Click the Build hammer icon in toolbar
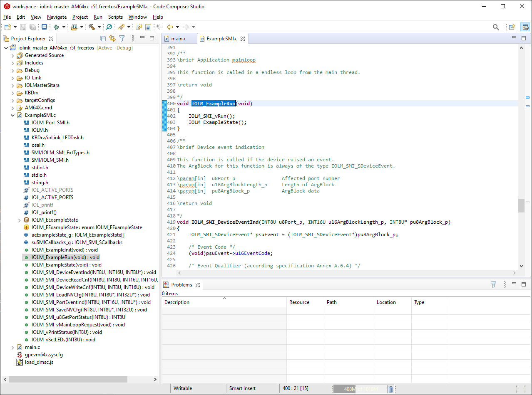The image size is (532, 395). (x=92, y=27)
